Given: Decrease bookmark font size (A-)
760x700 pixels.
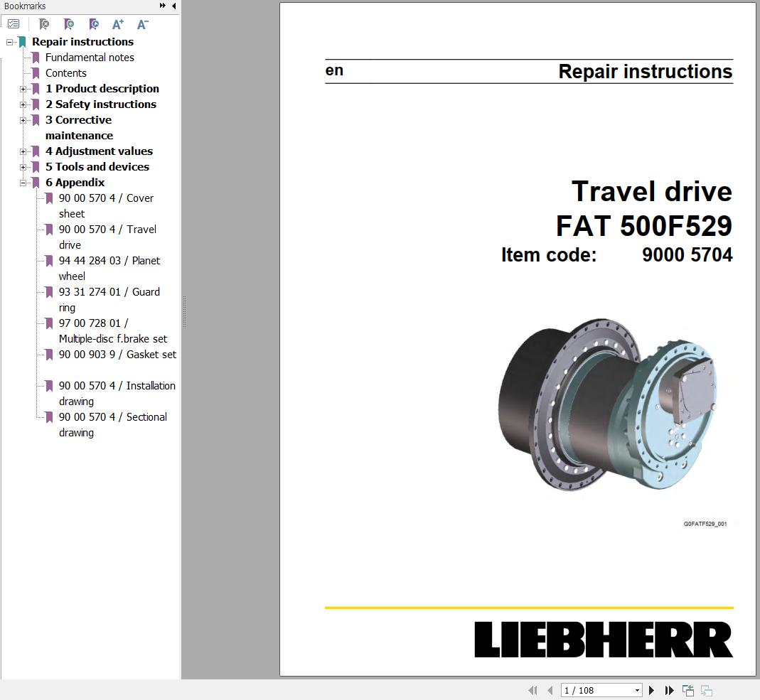Looking at the screenshot, I should [x=142, y=23].
